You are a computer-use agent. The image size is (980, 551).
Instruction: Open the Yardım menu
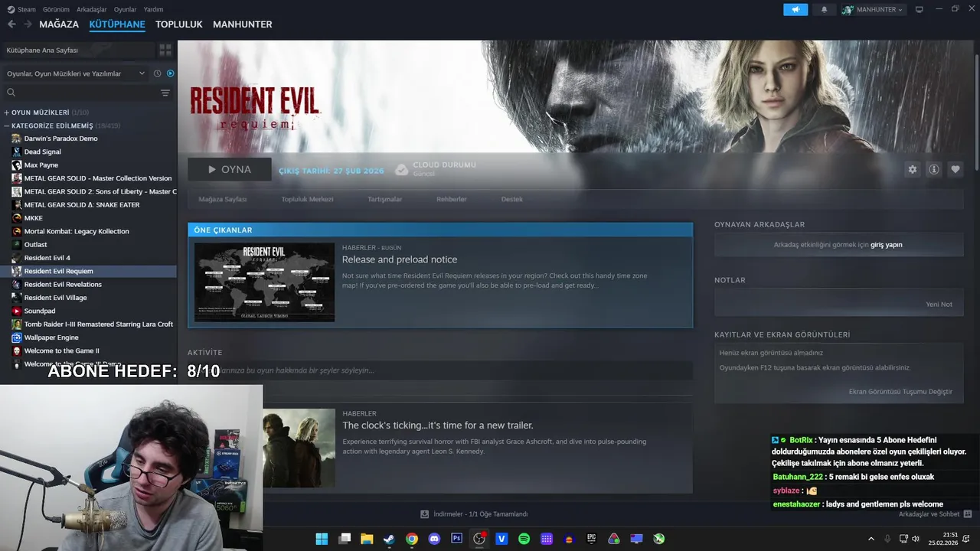(153, 9)
